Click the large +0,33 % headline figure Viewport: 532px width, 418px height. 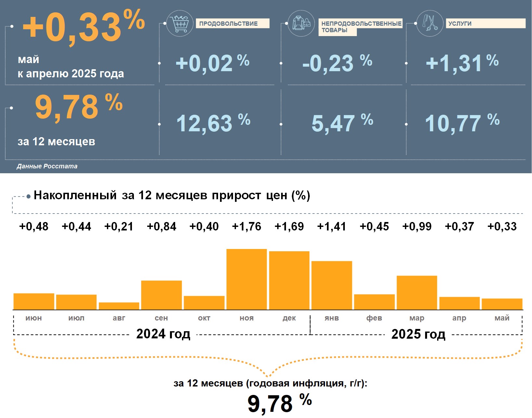coord(84,27)
